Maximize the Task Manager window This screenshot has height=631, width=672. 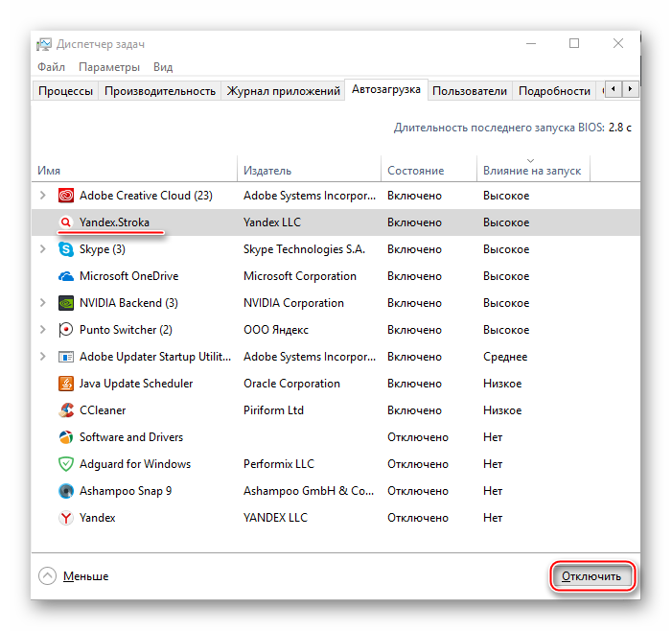(x=574, y=43)
